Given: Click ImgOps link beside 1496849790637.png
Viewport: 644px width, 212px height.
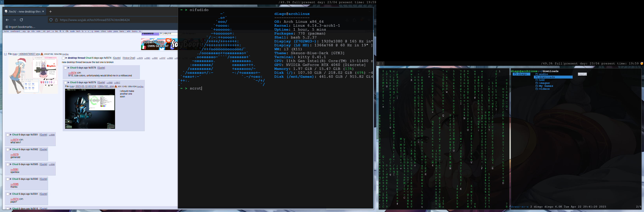Looking at the screenshot, I should [65, 54].
